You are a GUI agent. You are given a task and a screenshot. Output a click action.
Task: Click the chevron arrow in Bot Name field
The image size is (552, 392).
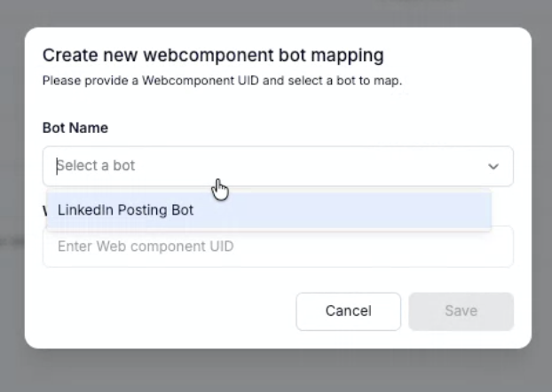tap(493, 166)
